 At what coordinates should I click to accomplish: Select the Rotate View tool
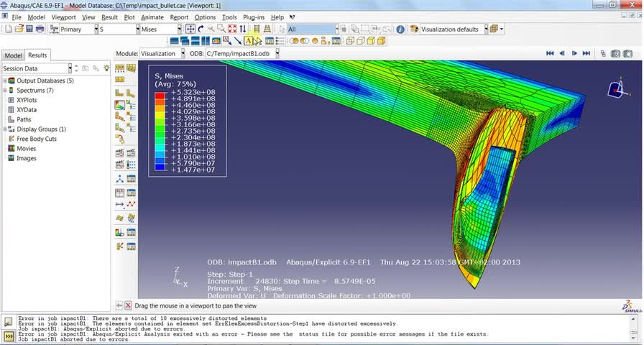(201, 29)
